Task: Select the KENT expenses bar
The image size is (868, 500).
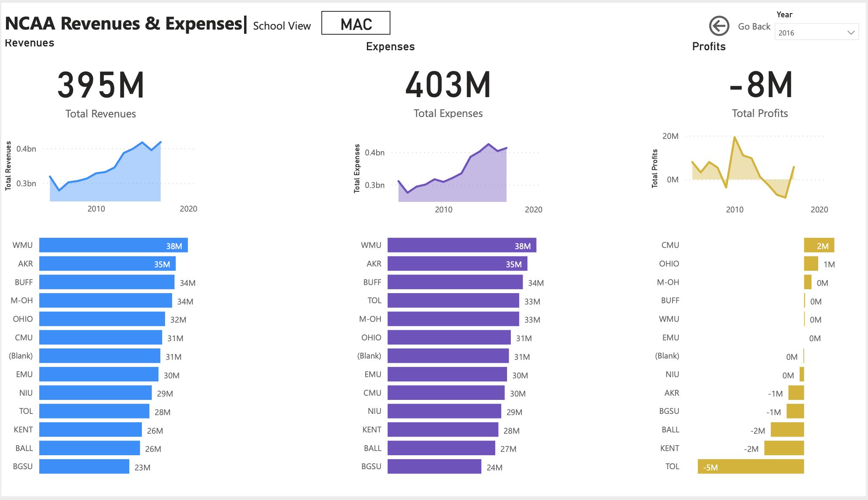Action: [x=443, y=430]
